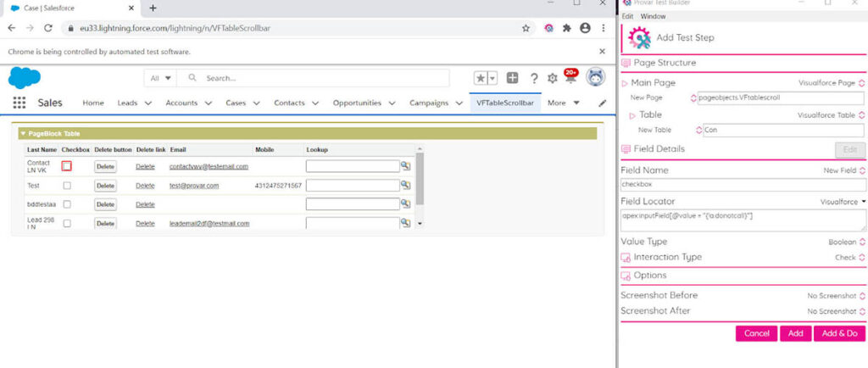Viewport: 868px width, 368px height.
Task: Open the Salesforce App Launcher grid
Action: point(19,103)
